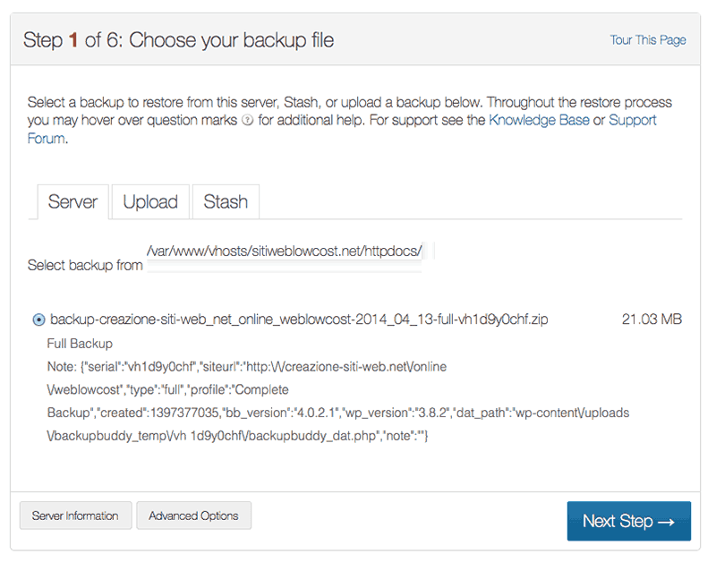Click the Next Step button
Screen dimensions: 716x588
point(629,521)
